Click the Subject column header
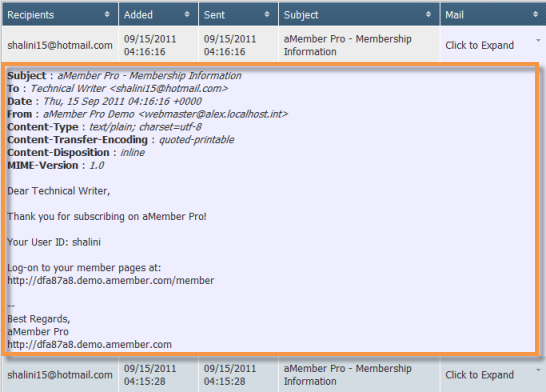546x392 pixels. click(359, 14)
